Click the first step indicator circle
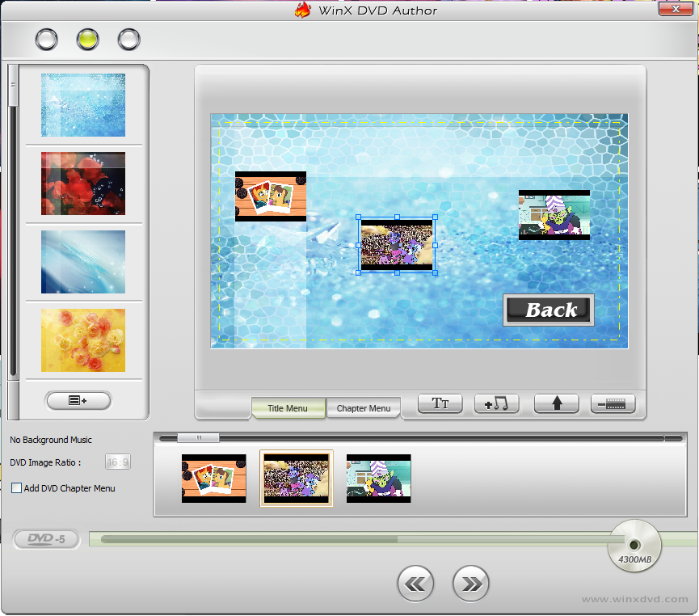The height and width of the screenshot is (616, 699). [x=46, y=40]
